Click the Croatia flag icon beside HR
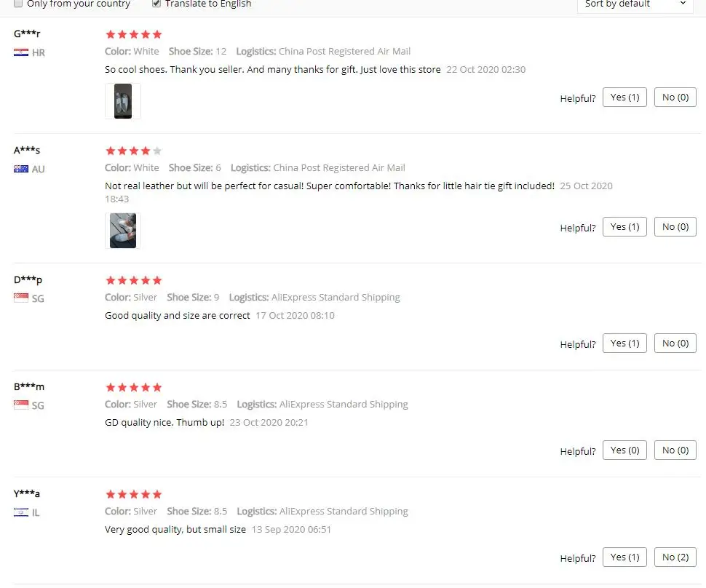 coord(20,52)
